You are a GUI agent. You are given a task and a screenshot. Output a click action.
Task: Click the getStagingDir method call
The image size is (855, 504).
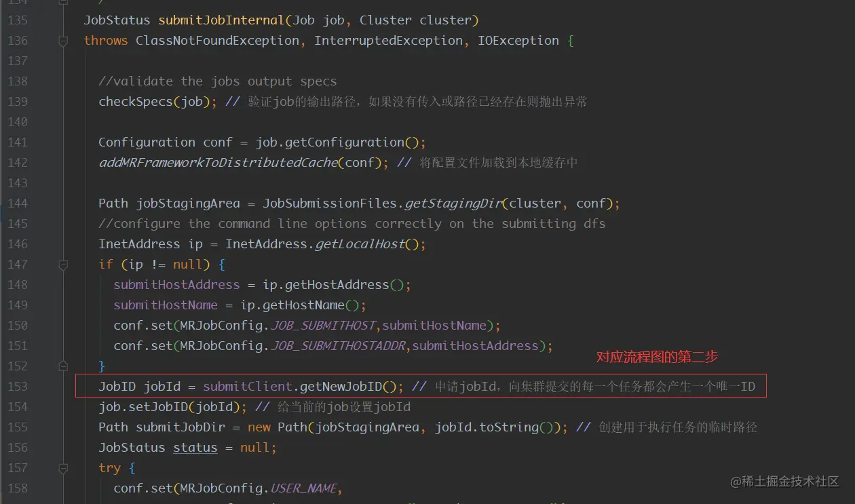click(x=453, y=203)
